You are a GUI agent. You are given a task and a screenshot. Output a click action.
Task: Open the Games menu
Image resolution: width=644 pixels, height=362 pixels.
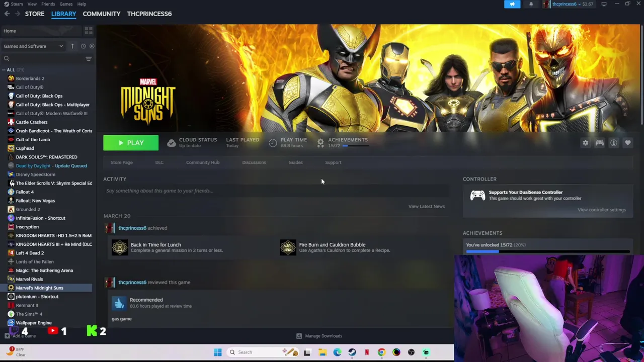coord(66,4)
